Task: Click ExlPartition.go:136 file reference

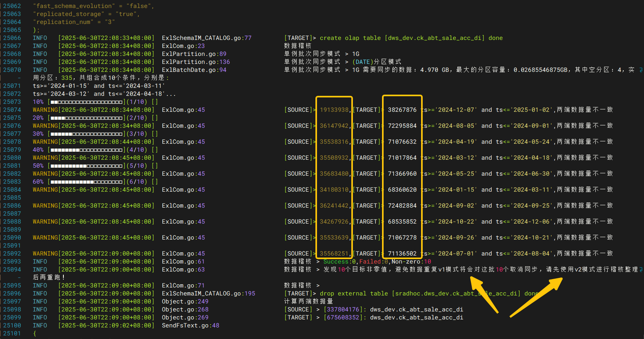Action: click(196, 62)
